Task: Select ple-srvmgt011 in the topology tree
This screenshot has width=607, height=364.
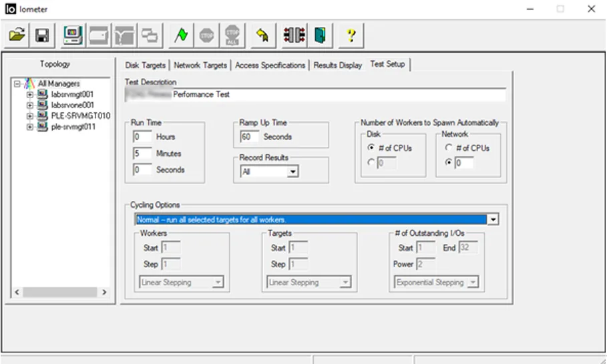Action: [x=73, y=127]
